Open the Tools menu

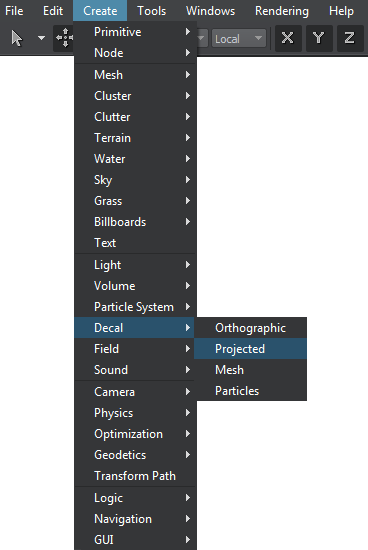coord(151,11)
